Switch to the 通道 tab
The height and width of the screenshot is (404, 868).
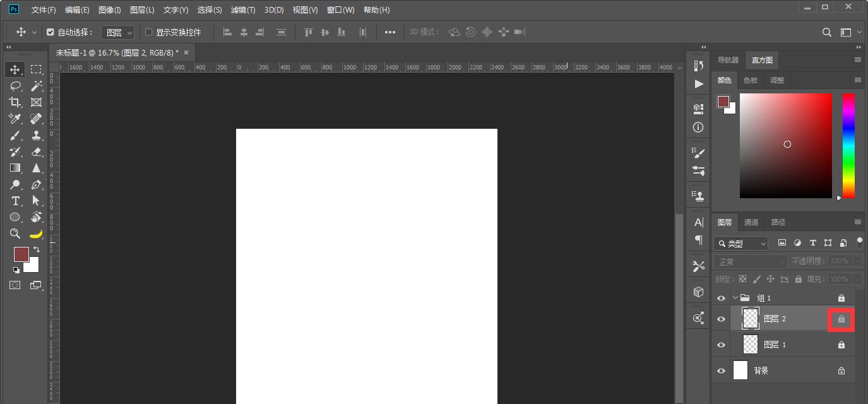(x=751, y=222)
